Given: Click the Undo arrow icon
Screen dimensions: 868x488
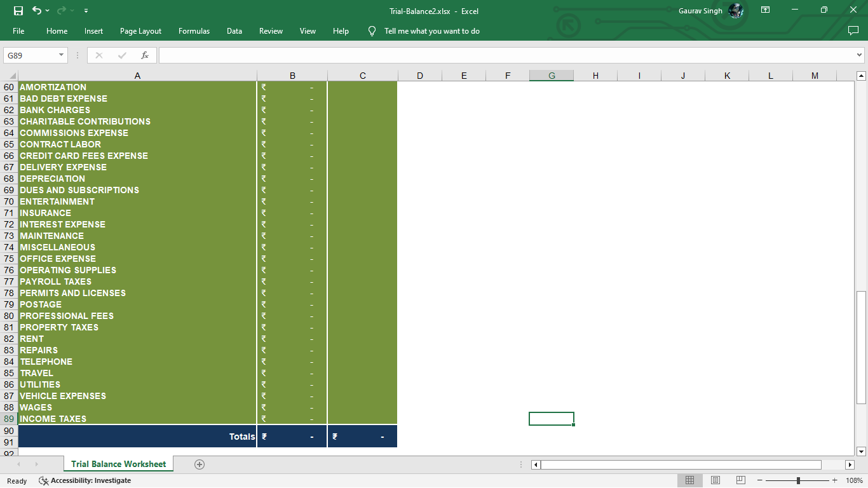Looking at the screenshot, I should click(x=37, y=11).
